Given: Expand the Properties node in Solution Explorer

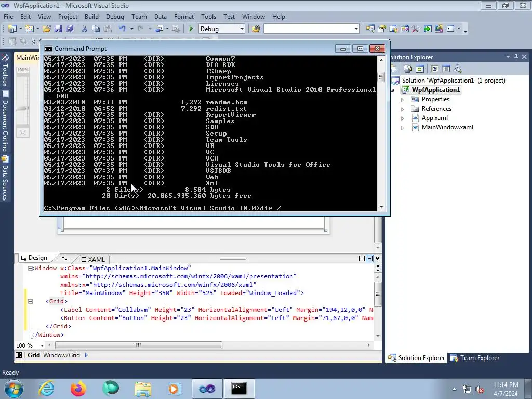Looking at the screenshot, I should [403, 100].
